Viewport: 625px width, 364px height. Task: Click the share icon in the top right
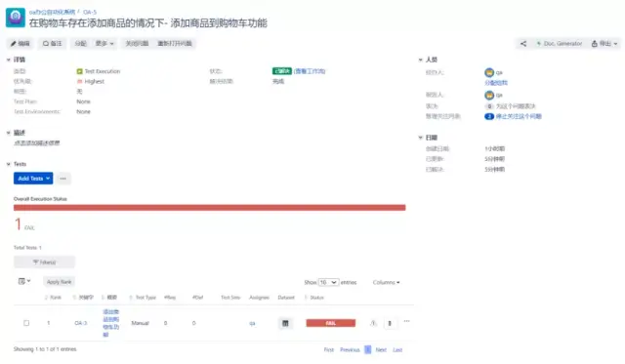coord(523,43)
